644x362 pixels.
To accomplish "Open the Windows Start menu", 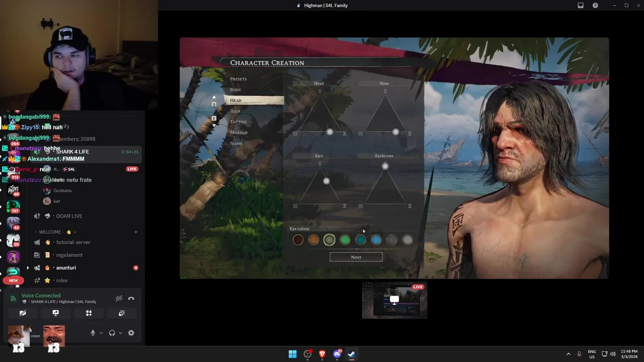I will (292, 354).
